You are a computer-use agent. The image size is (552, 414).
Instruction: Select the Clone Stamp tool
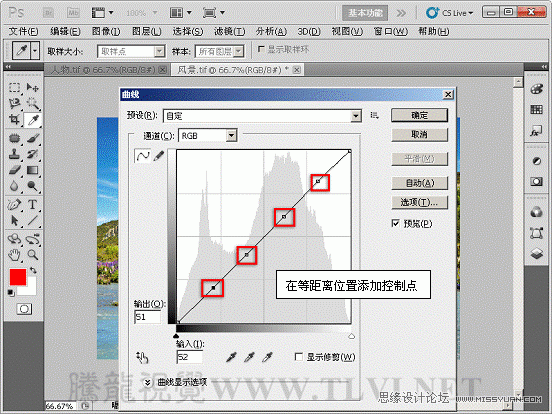click(14, 154)
